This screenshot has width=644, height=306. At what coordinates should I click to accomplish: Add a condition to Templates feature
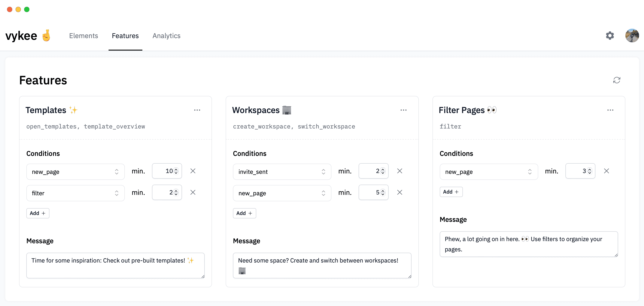pos(38,213)
